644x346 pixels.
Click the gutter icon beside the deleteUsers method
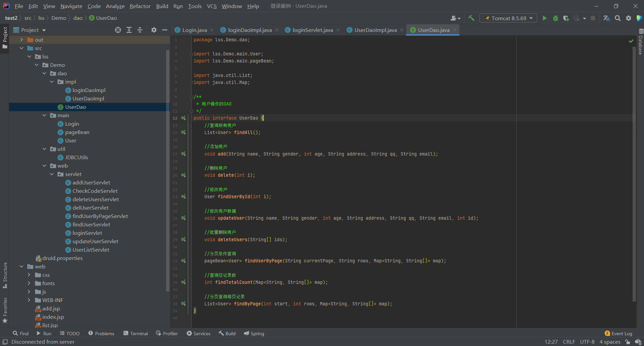tap(183, 240)
